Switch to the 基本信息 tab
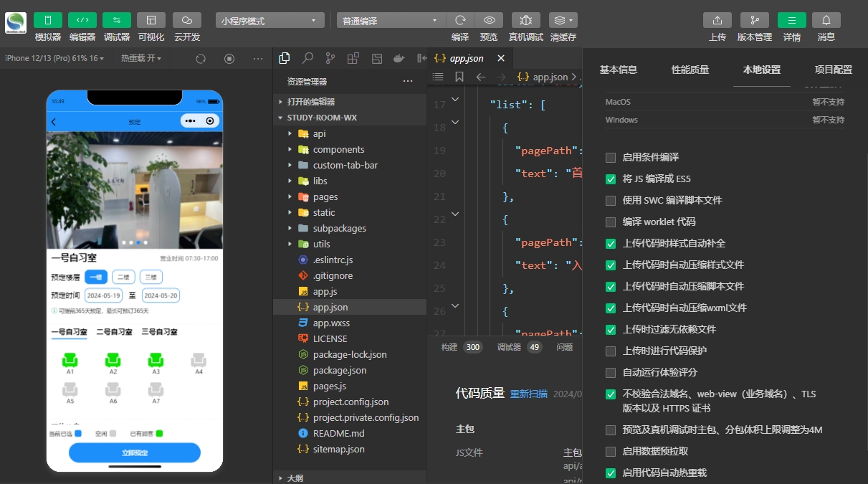Viewport: 868px width, 484px height. click(619, 70)
